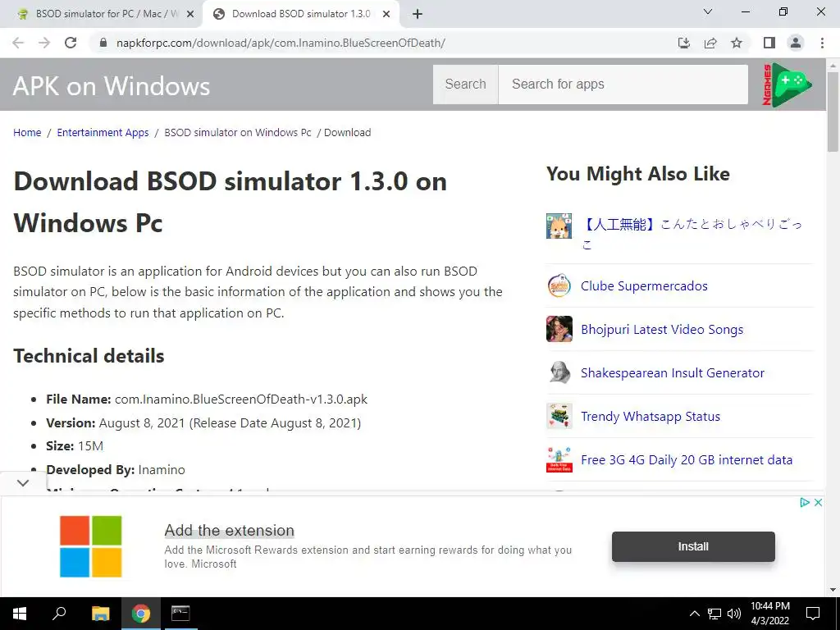Click the Search button
The height and width of the screenshot is (630, 840).
466,84
